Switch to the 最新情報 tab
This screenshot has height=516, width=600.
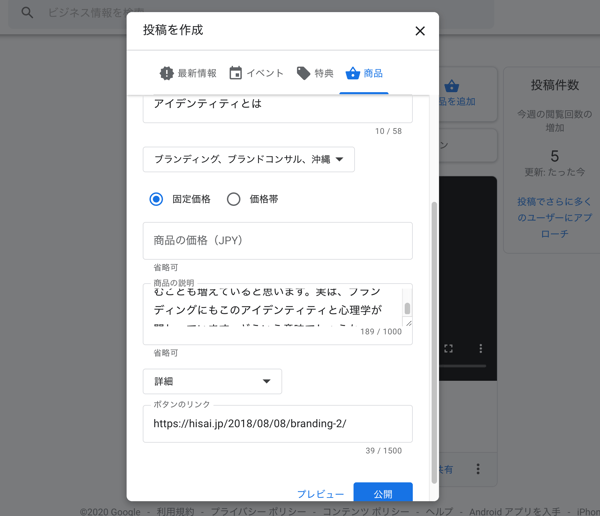188,73
